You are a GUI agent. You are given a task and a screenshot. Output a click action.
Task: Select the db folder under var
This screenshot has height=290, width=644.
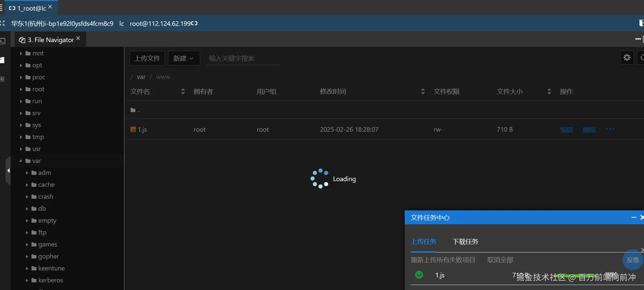[x=42, y=209]
